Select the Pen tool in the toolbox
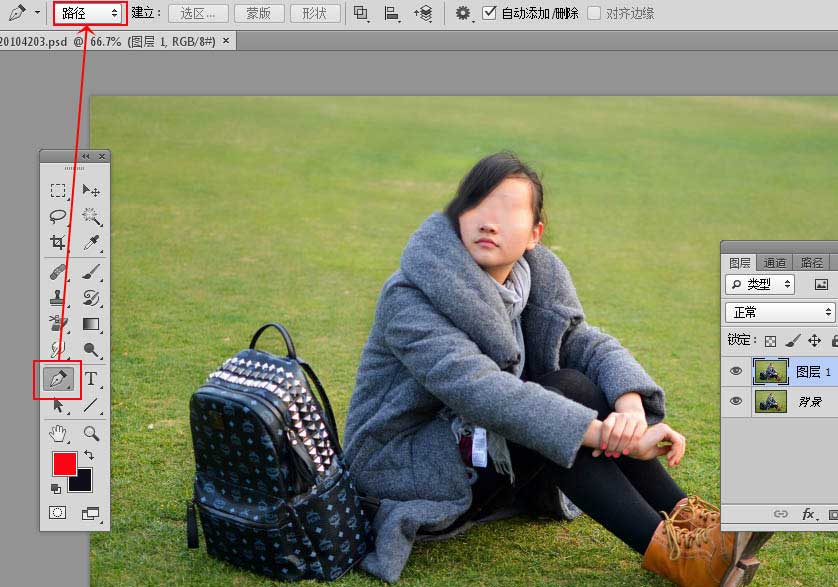Image resolution: width=838 pixels, height=587 pixels. click(58, 379)
